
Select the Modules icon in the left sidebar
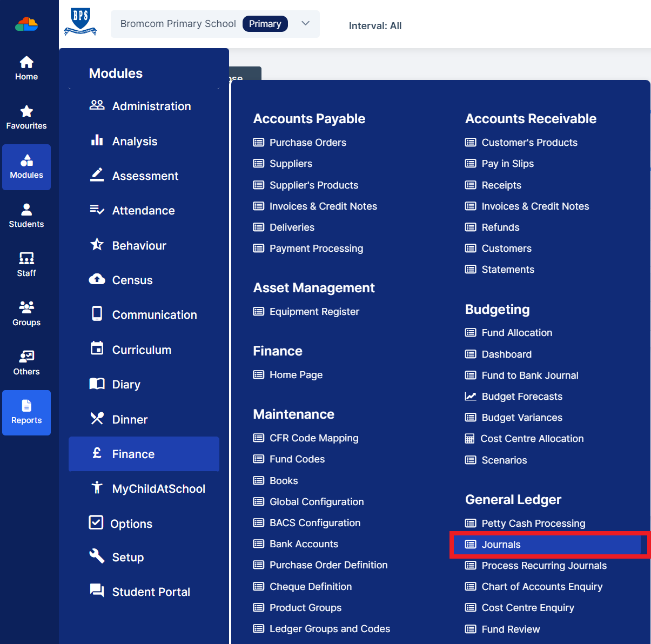(26, 167)
